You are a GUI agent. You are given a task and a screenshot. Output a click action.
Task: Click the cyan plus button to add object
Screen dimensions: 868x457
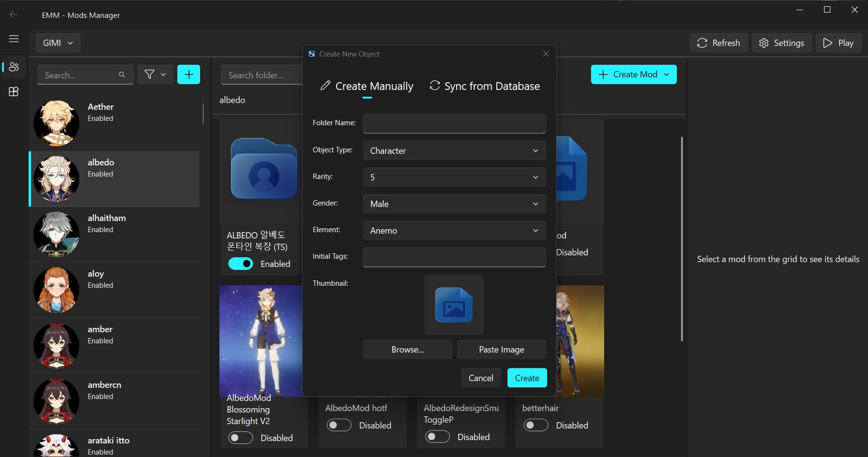tap(188, 74)
